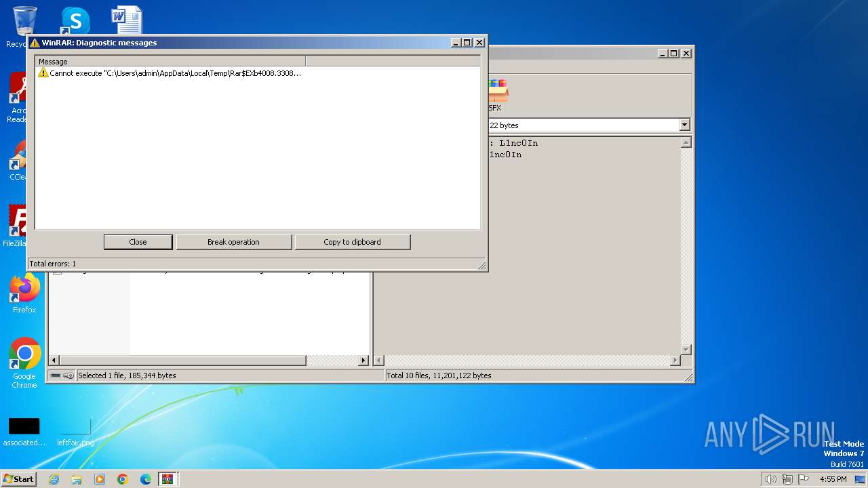Click the file list scroll-right arrow
This screenshot has width=868, height=488.
point(363,361)
